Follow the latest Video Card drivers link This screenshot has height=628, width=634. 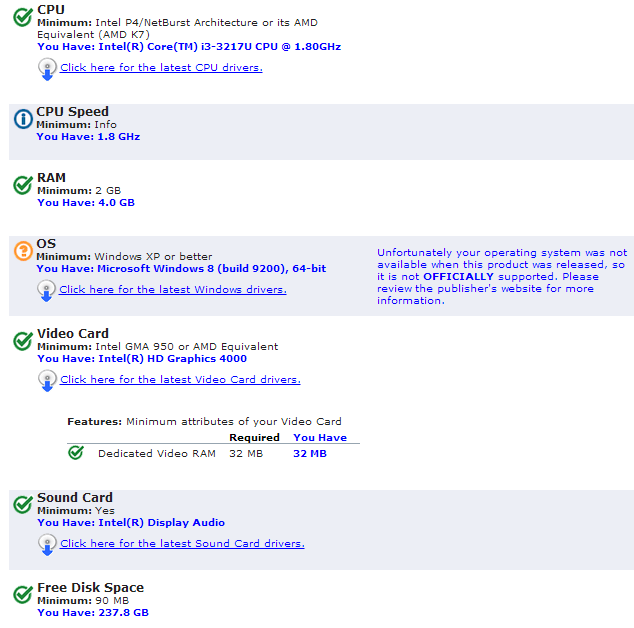coord(180,379)
